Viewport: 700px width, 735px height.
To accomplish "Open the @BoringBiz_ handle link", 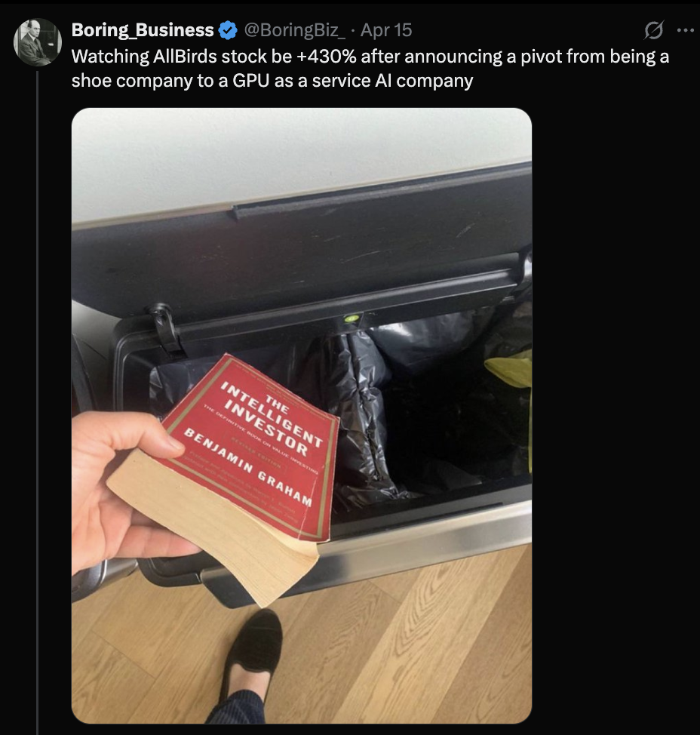I will pyautogui.click(x=295, y=30).
